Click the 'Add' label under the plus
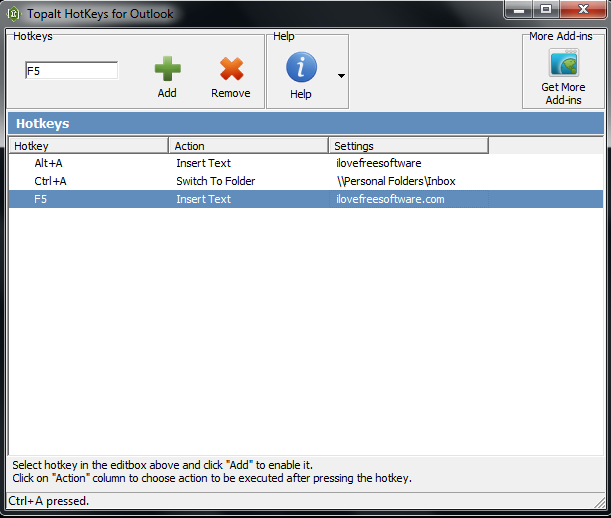Screen dimensions: 611x518 tap(167, 93)
